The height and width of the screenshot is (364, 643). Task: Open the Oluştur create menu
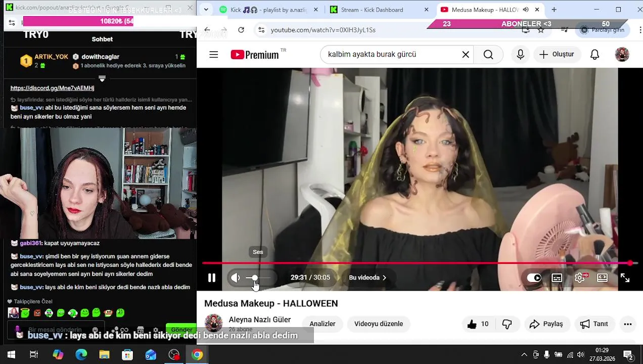click(556, 54)
